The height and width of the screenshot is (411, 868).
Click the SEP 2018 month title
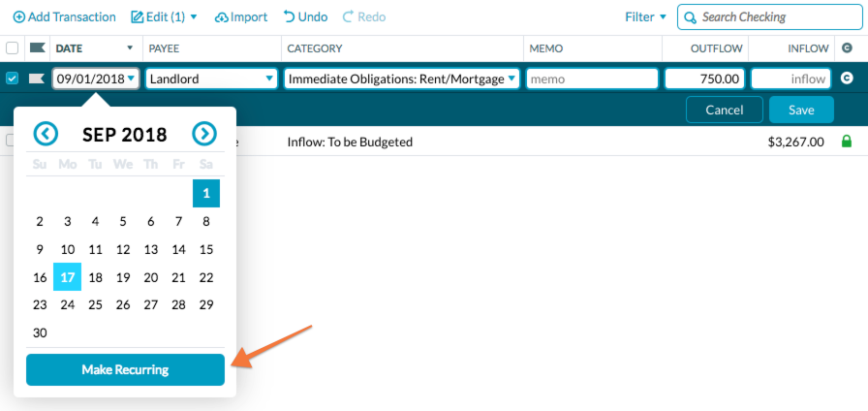125,134
